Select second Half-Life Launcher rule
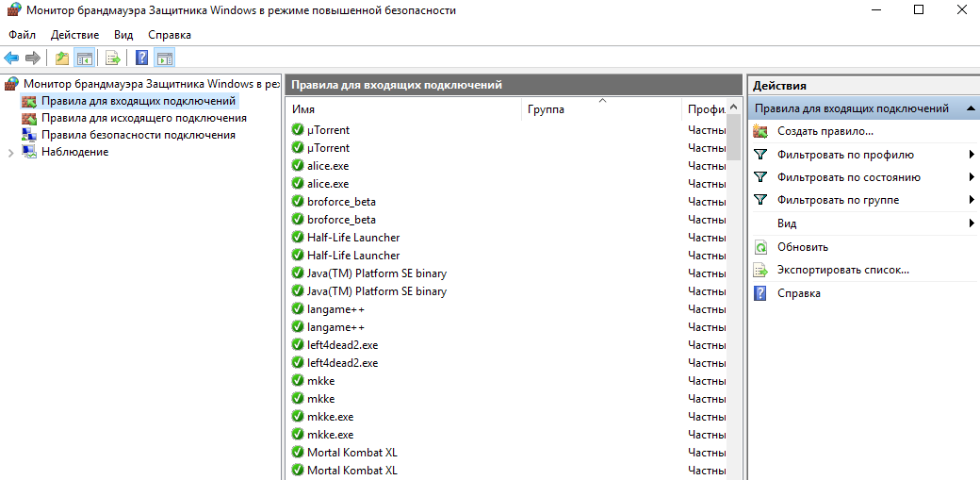This screenshot has height=480, width=980. click(353, 256)
